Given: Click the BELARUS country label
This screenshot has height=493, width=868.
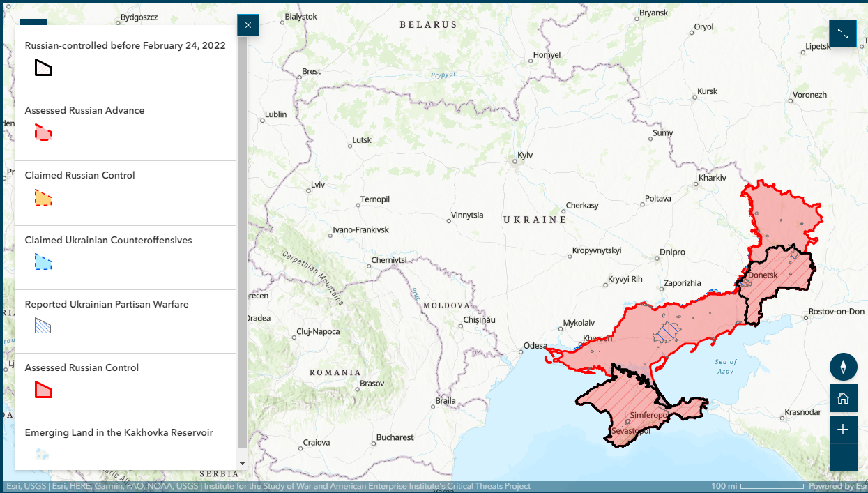Looking at the screenshot, I should (428, 24).
